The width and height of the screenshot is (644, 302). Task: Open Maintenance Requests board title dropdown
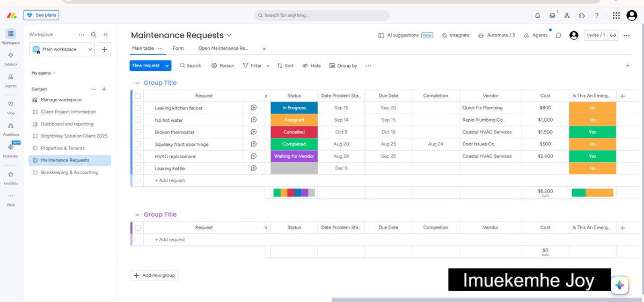point(229,35)
